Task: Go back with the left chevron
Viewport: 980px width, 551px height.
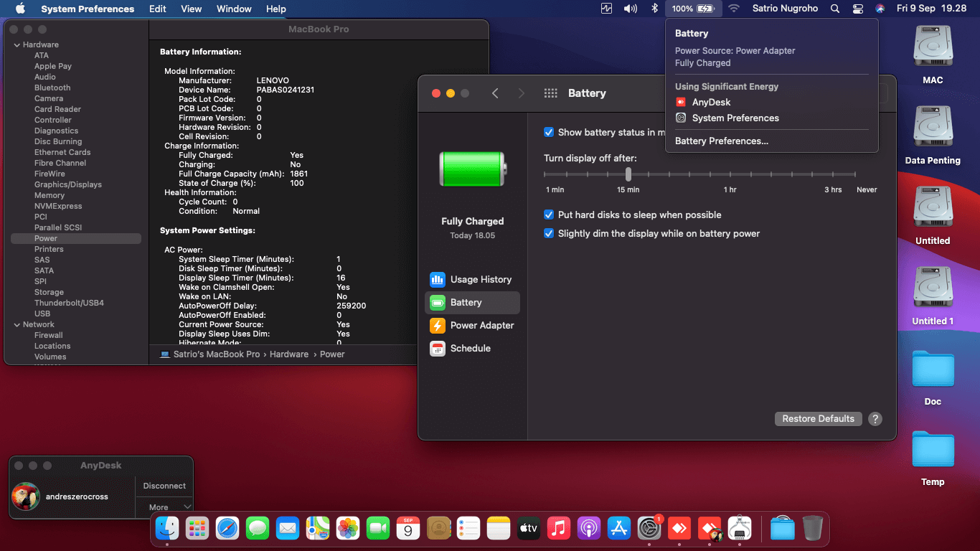Action: [495, 93]
